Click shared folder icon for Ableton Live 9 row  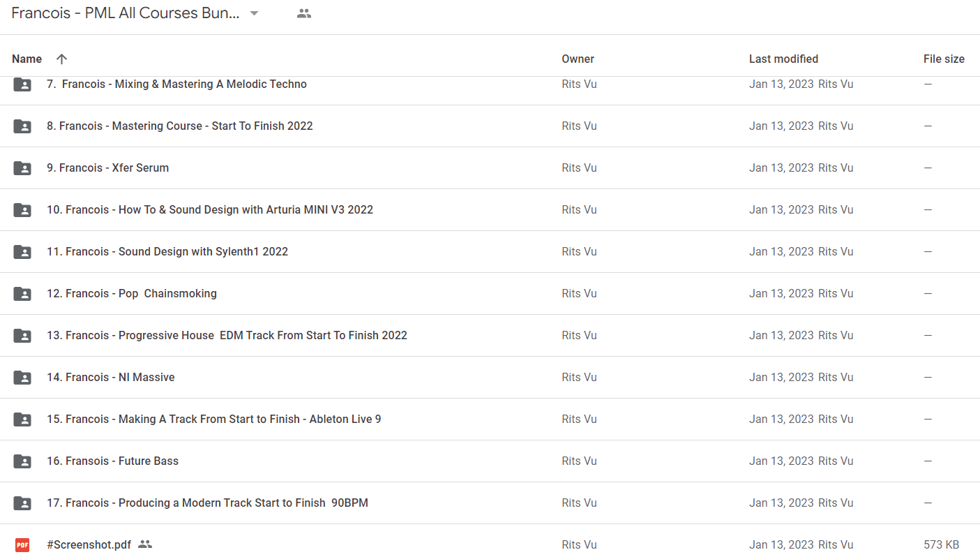click(22, 419)
